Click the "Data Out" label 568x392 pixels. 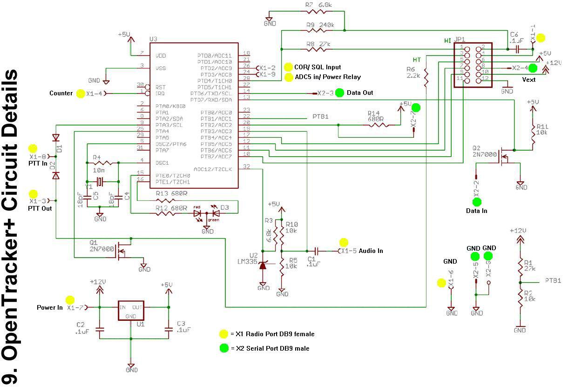(x=360, y=93)
